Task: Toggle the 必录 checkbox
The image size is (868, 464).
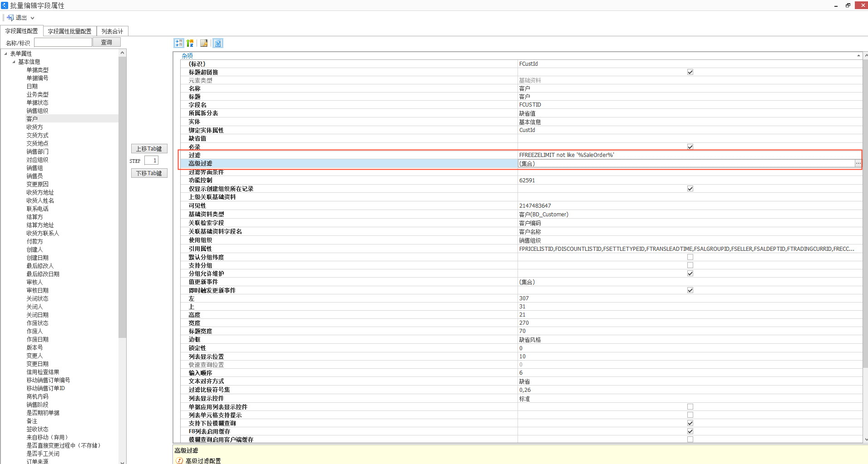Action: (x=690, y=147)
